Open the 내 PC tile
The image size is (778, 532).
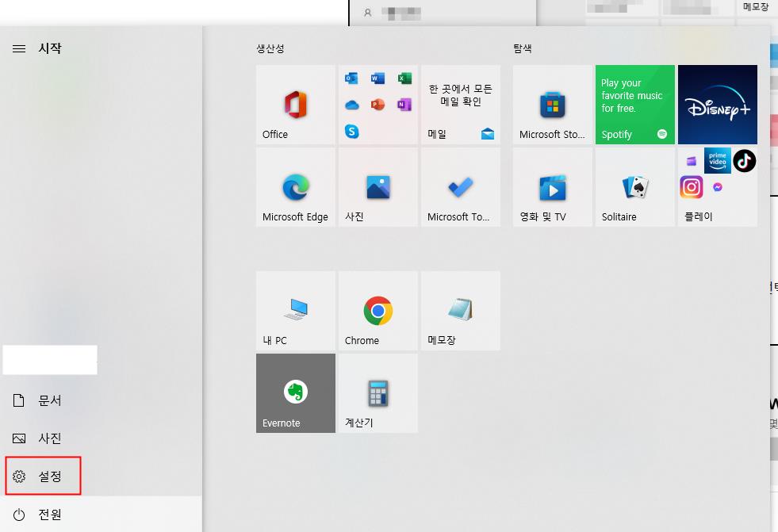click(296, 311)
